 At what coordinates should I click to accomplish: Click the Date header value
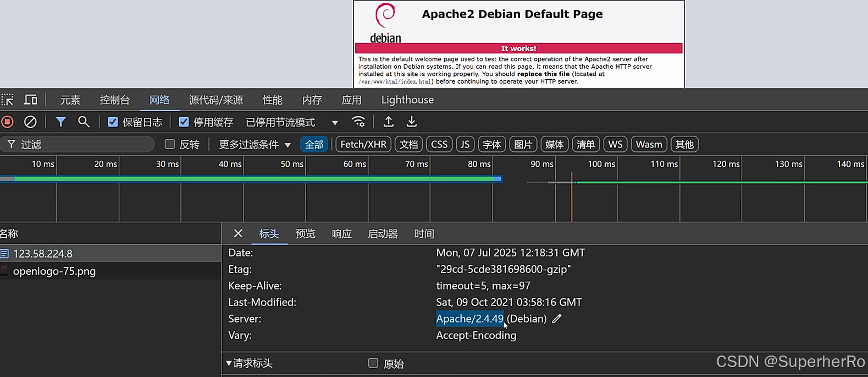[x=511, y=253]
